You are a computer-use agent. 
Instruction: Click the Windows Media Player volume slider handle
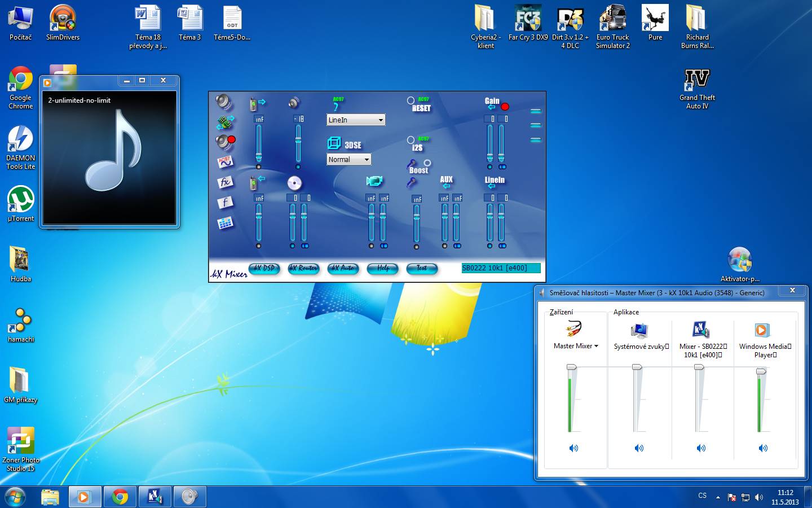point(761,371)
